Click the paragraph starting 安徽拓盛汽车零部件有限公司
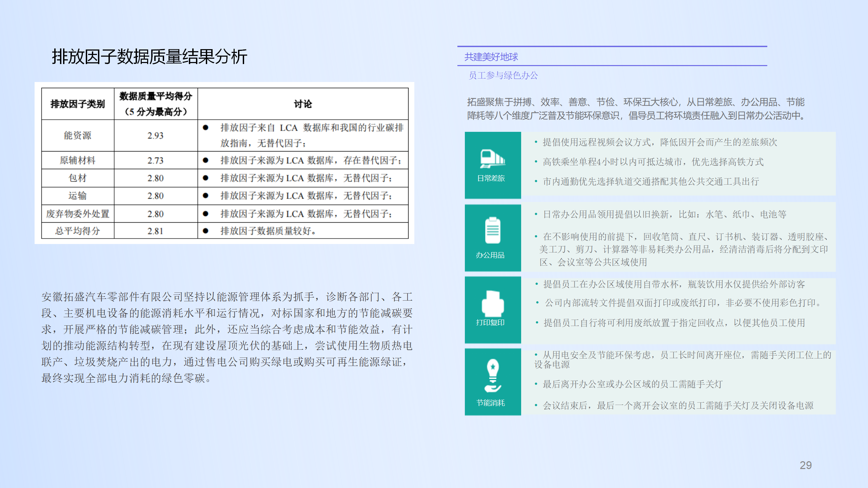Viewport: 868px width, 488px height. coord(227,338)
